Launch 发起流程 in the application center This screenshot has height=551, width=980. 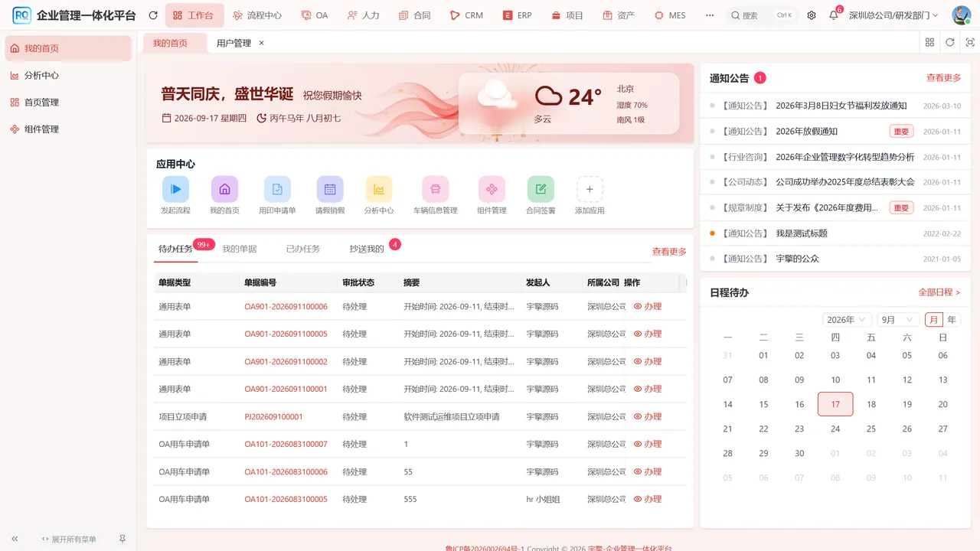coord(175,189)
